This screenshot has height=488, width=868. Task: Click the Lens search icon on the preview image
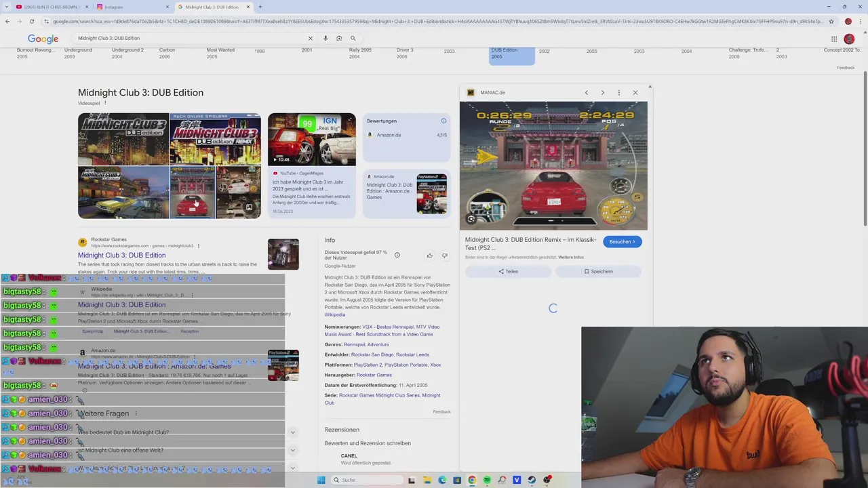[x=471, y=219]
